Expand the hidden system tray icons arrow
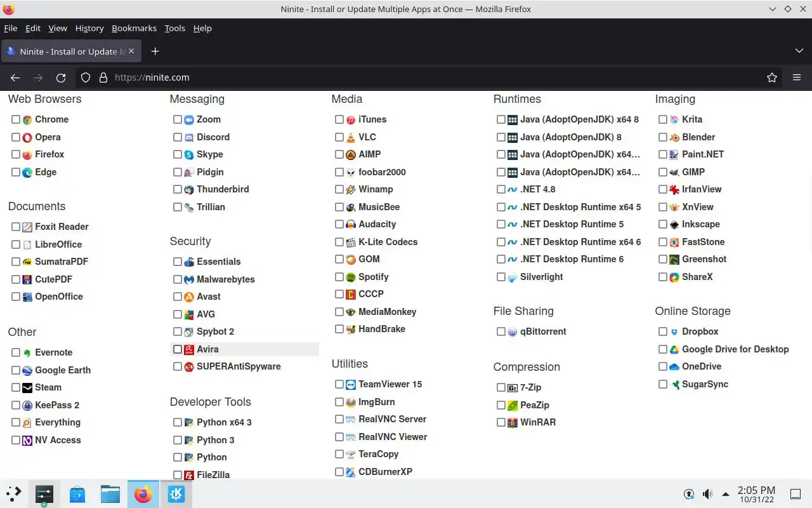Screen dimensions: 812x508 pyautogui.click(x=726, y=494)
